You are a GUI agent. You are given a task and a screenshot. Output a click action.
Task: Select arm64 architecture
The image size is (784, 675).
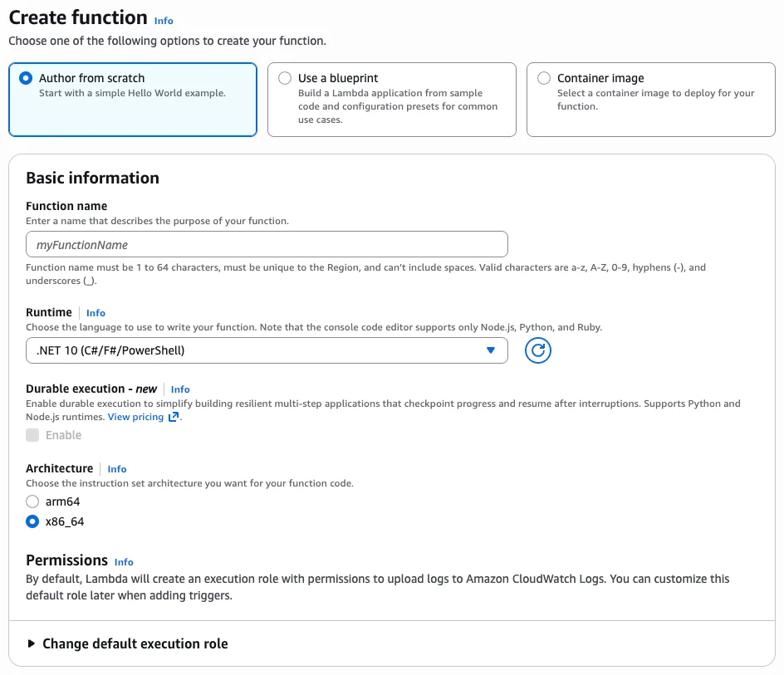[32, 501]
